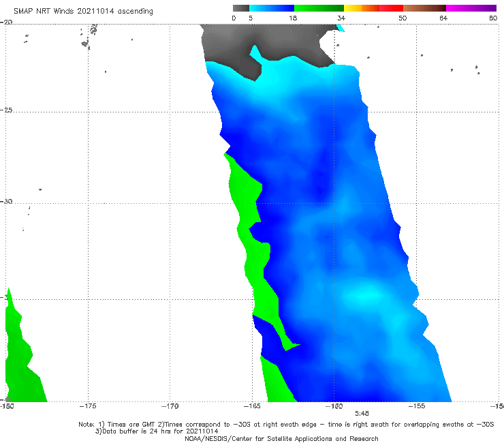Click the "SMAP NRT Winds 20211014 ascending" title
The width and height of the screenshot is (504, 443).
pyautogui.click(x=83, y=11)
